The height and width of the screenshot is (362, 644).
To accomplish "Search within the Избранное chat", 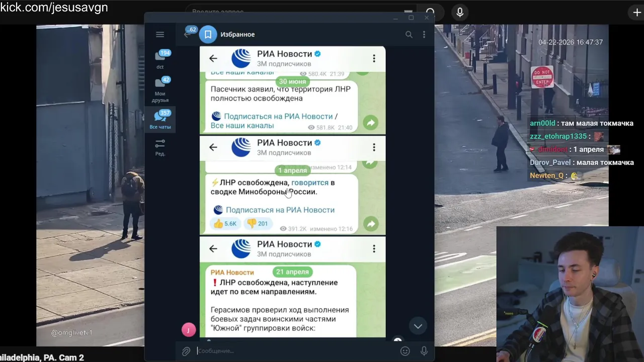I will (x=409, y=35).
